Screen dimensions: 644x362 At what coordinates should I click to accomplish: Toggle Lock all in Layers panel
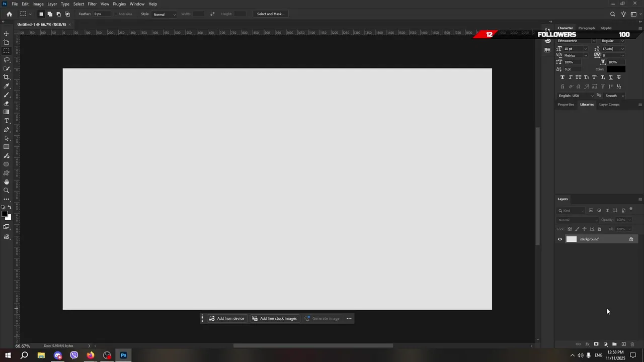click(x=599, y=229)
